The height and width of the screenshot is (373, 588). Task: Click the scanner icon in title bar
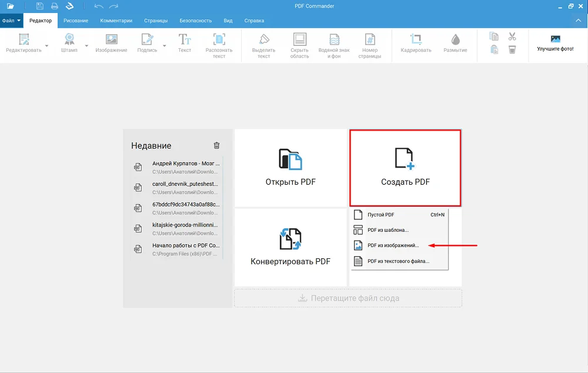(70, 6)
